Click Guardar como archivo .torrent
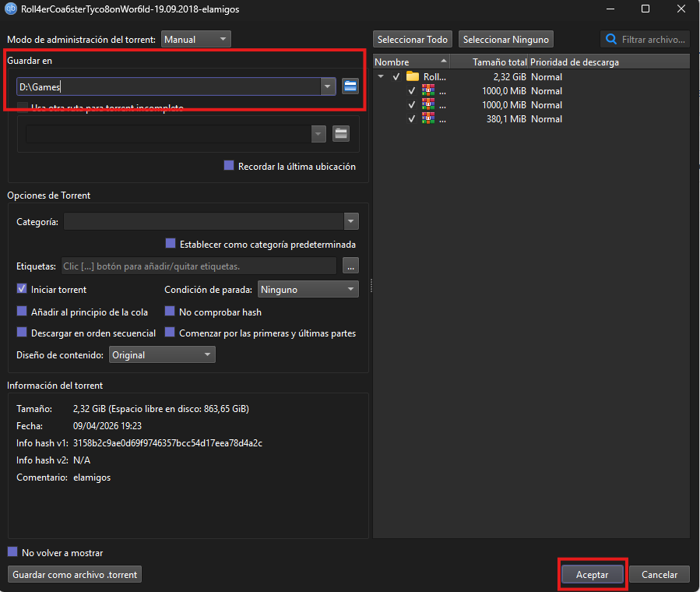This screenshot has width=700, height=592. pyautogui.click(x=75, y=574)
